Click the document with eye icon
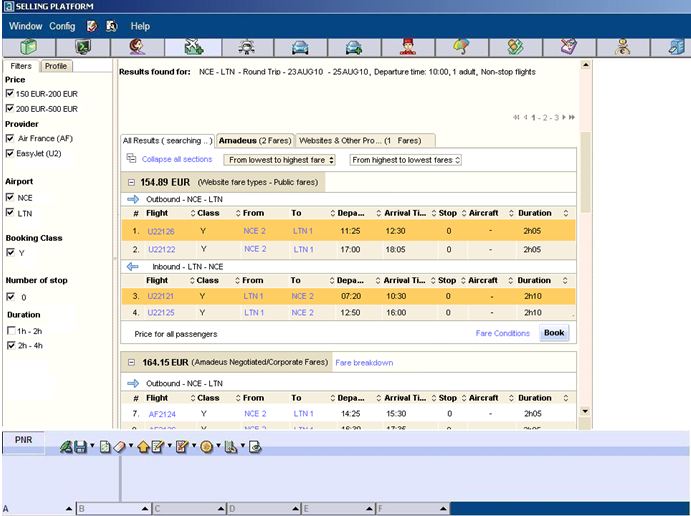Viewport: 691px width, 516px height. tap(255, 447)
